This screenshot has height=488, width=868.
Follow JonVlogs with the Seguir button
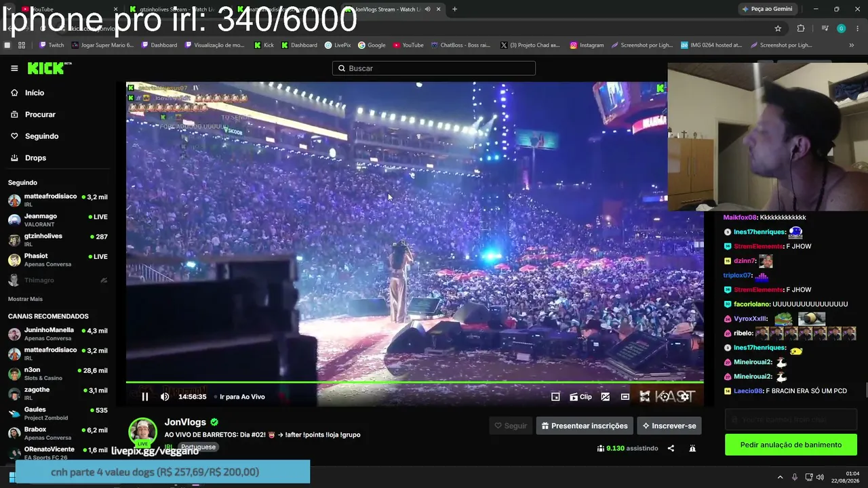(x=511, y=426)
